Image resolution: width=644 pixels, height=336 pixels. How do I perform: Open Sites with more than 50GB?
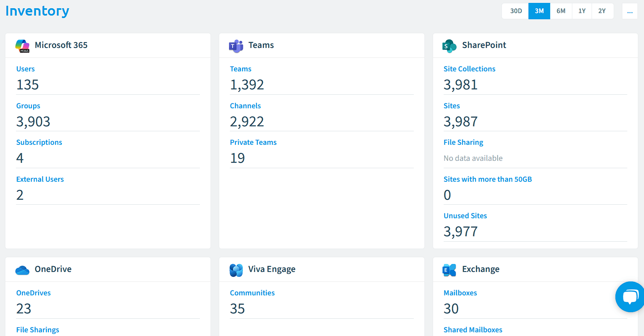click(x=488, y=179)
